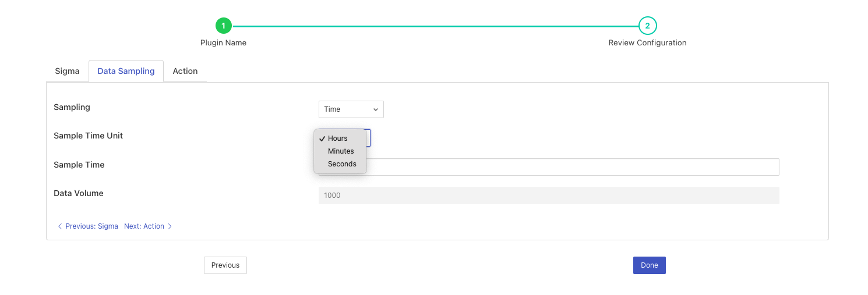
Task: Click the Review Configuration step label
Action: [647, 43]
